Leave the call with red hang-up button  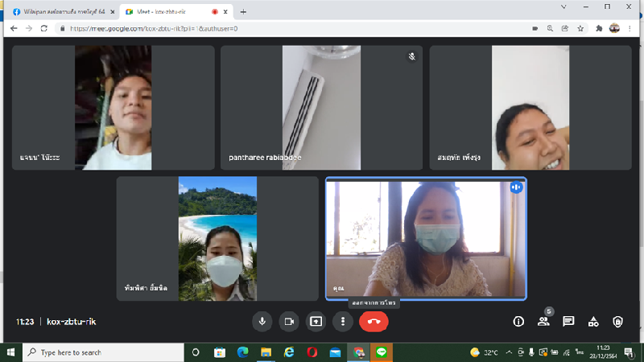[374, 321]
